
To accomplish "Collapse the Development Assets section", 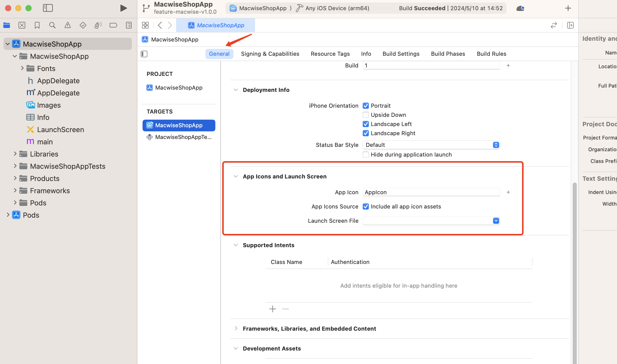I will point(236,348).
